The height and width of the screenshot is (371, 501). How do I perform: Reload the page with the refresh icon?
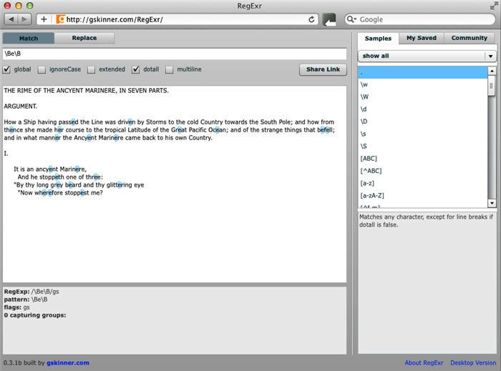311,19
